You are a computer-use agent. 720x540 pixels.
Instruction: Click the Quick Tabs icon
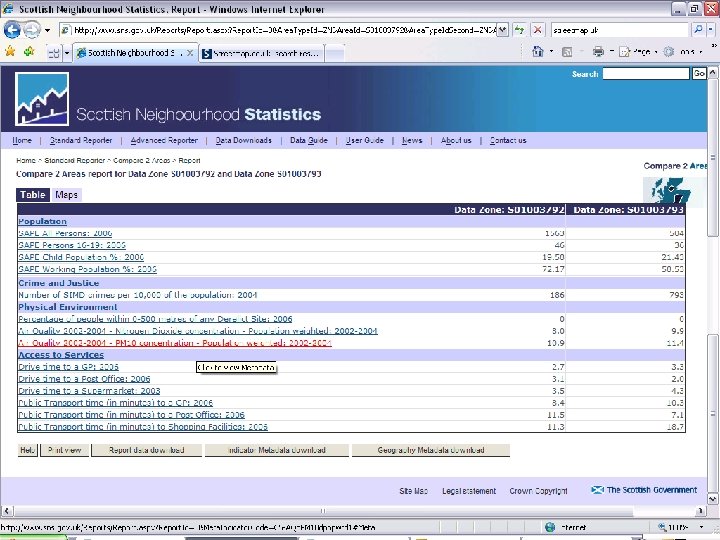point(54,53)
